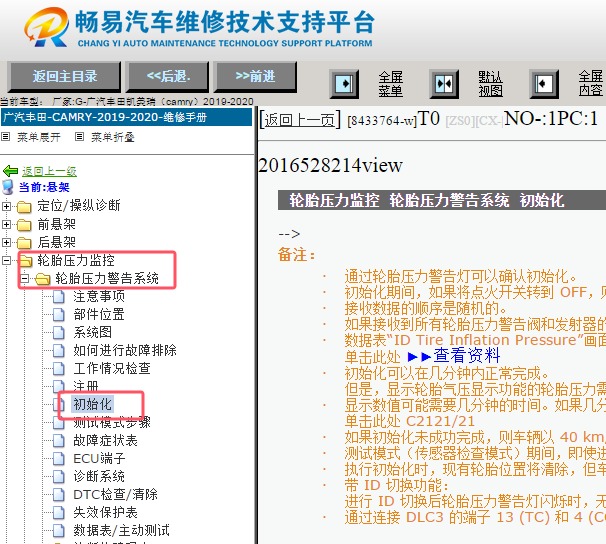Screen dimensions: 606x544
Task: Click the [返回上一页] link
Action: point(300,120)
